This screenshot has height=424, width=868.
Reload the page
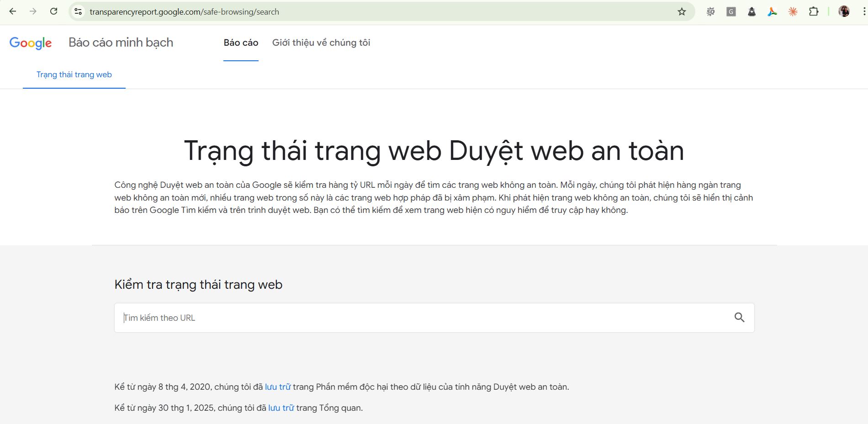[53, 11]
